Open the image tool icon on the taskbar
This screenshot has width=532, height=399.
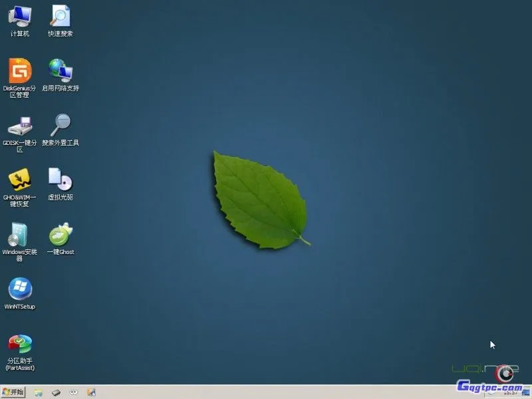pos(91,392)
